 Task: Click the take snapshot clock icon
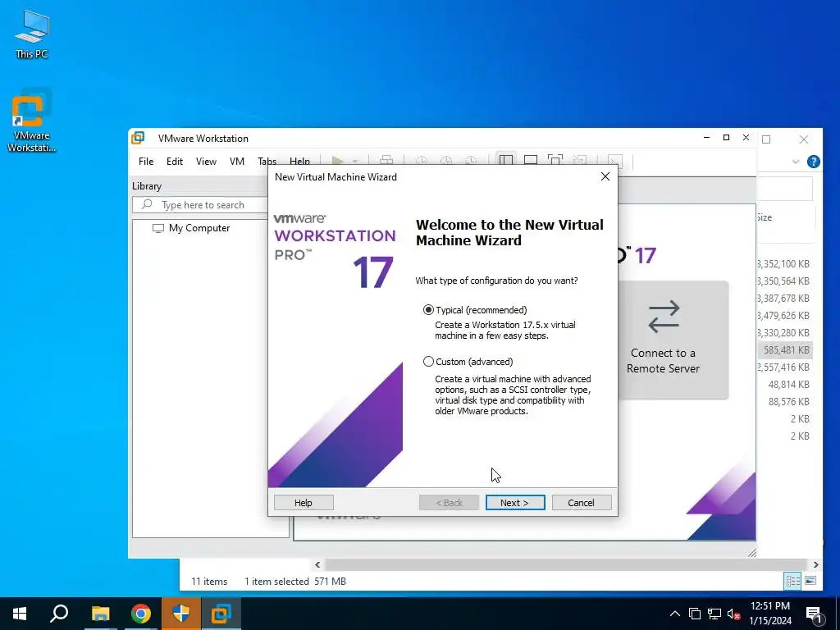(422, 161)
